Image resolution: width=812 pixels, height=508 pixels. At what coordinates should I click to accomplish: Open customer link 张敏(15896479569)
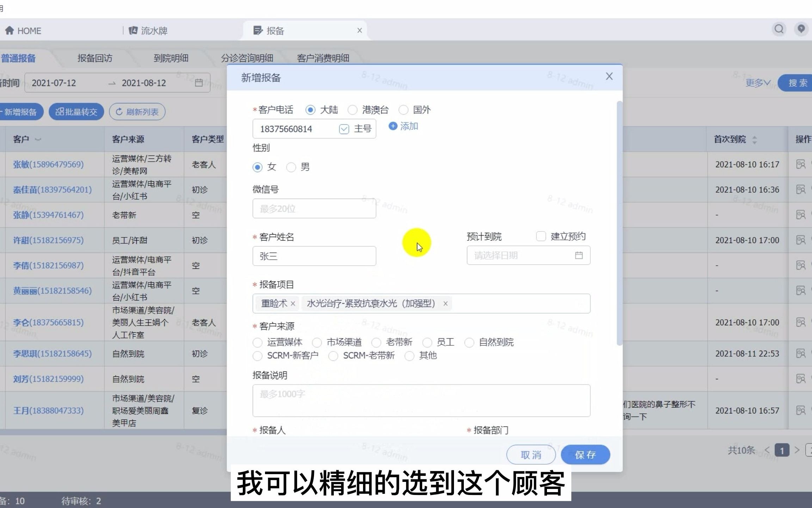click(x=48, y=164)
